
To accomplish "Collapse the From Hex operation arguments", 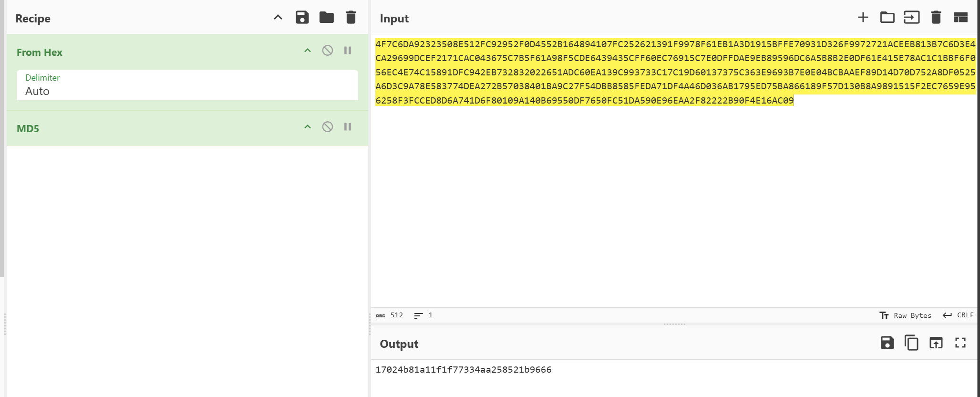I will 308,51.
